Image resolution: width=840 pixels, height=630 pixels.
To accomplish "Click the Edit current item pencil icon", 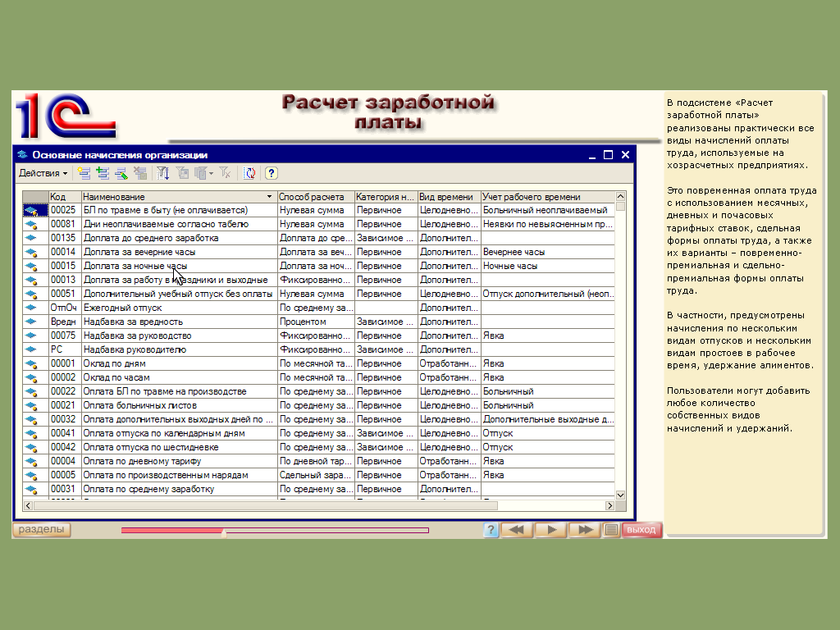I will pyautogui.click(x=121, y=173).
